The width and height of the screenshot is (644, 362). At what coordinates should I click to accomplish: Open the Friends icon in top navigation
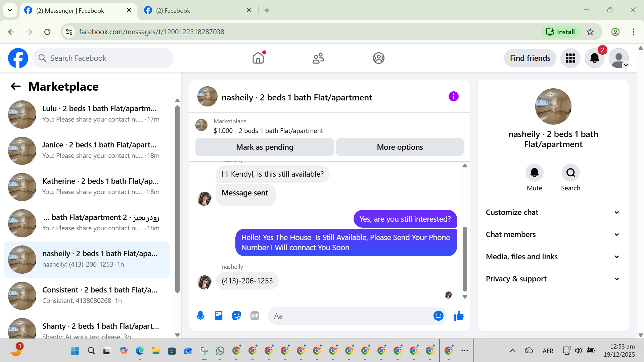318,58
